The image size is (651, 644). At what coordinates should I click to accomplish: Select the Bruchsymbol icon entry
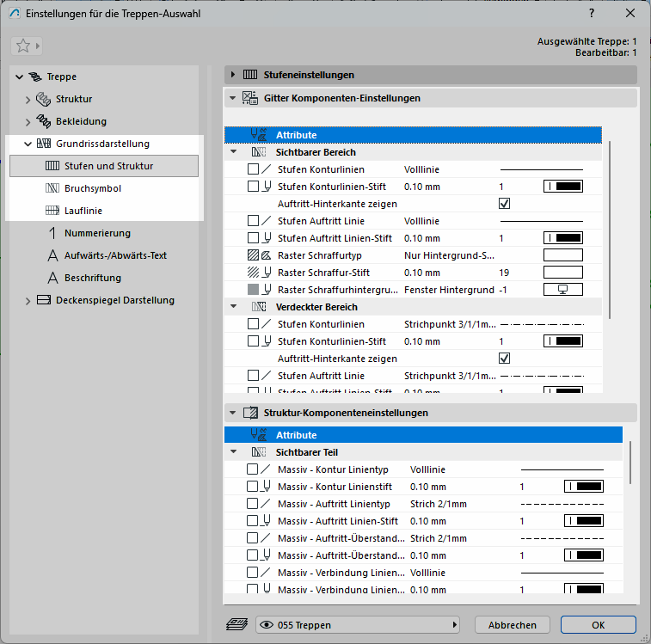click(x=51, y=188)
